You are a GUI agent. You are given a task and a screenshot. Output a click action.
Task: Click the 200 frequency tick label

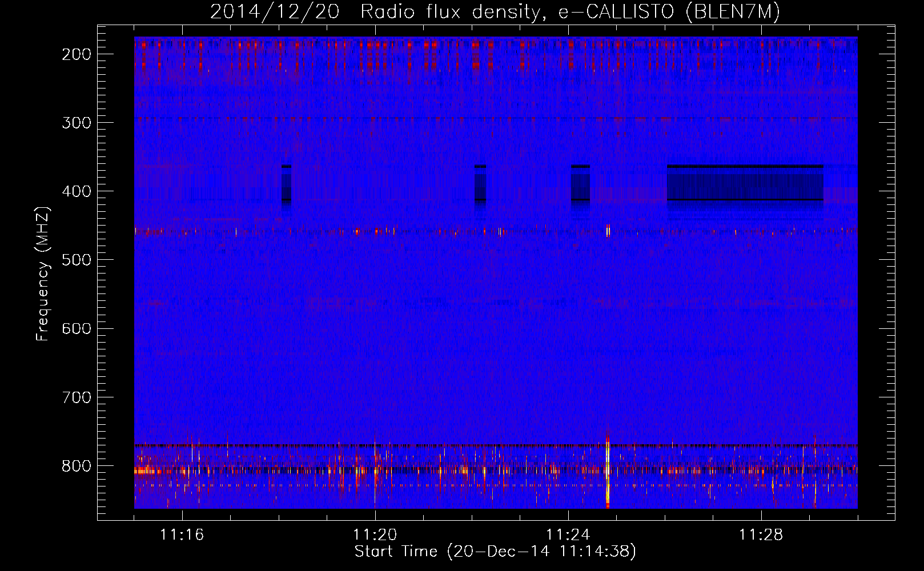76,54
